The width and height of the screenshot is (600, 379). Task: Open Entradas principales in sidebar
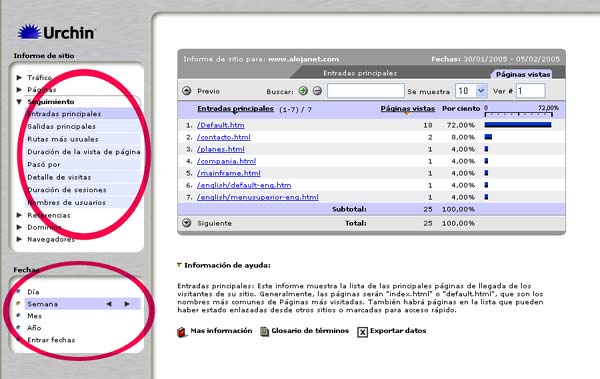[64, 114]
